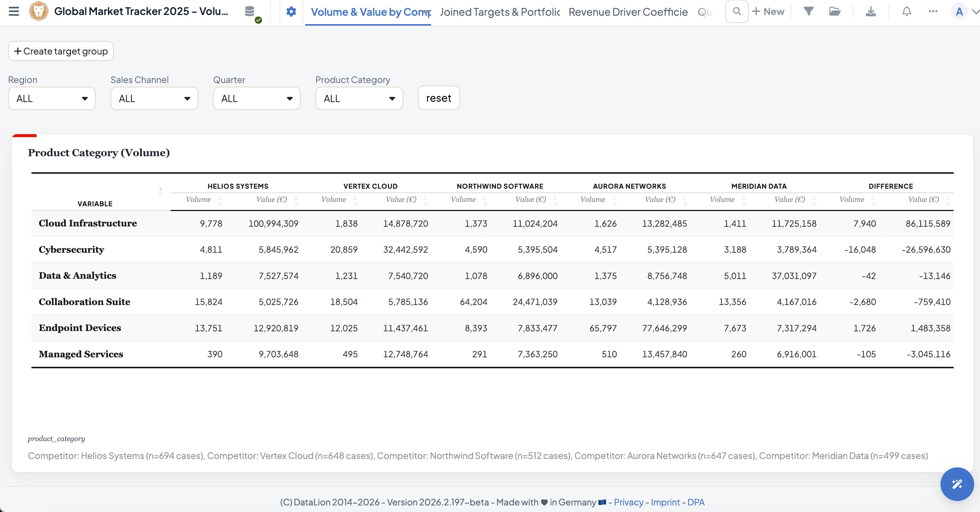Screen dimensions: 980x512
Task: Expand the Sales Channel dropdown
Action: click(154, 98)
